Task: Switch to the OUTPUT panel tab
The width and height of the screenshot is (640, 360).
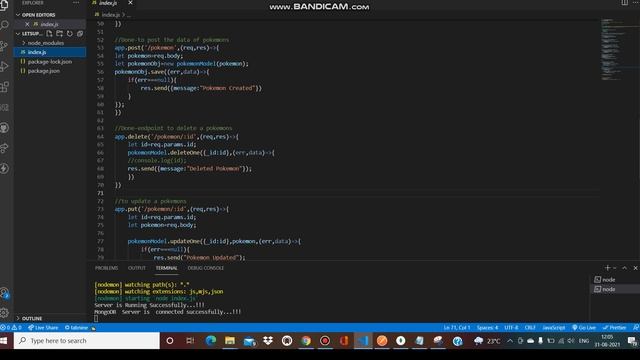Action: coord(137,268)
